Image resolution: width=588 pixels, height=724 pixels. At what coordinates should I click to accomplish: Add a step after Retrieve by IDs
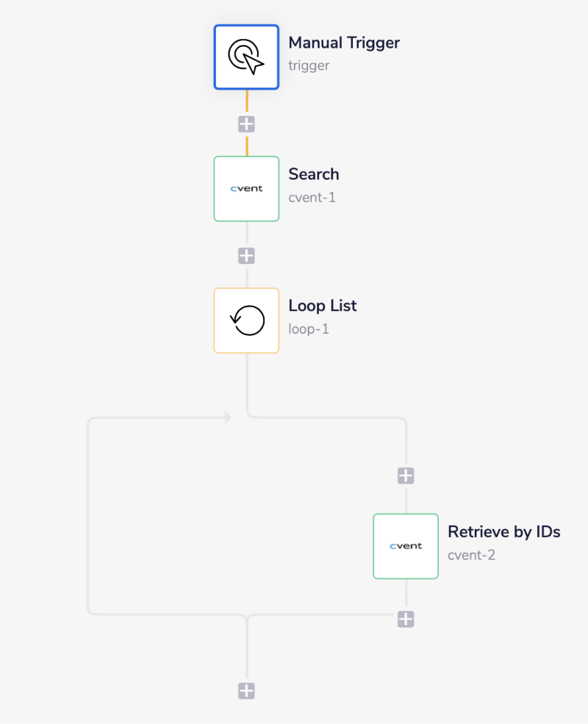406,619
